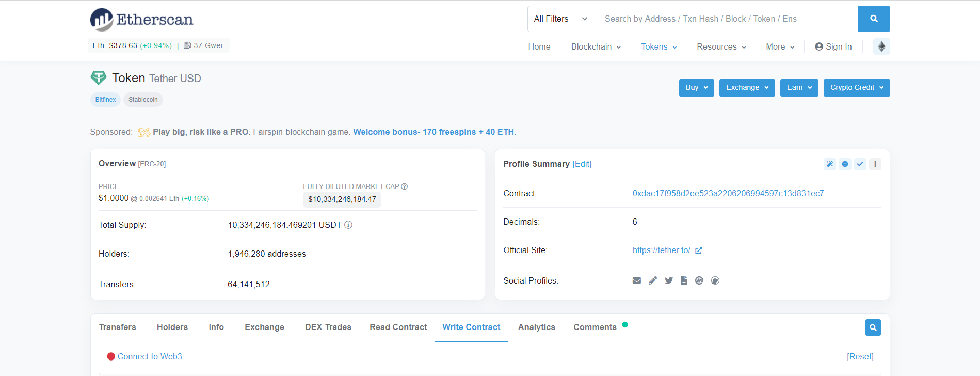Screen dimensions: 980x376
Task: Switch to the DEX Trades tab
Action: 328,327
